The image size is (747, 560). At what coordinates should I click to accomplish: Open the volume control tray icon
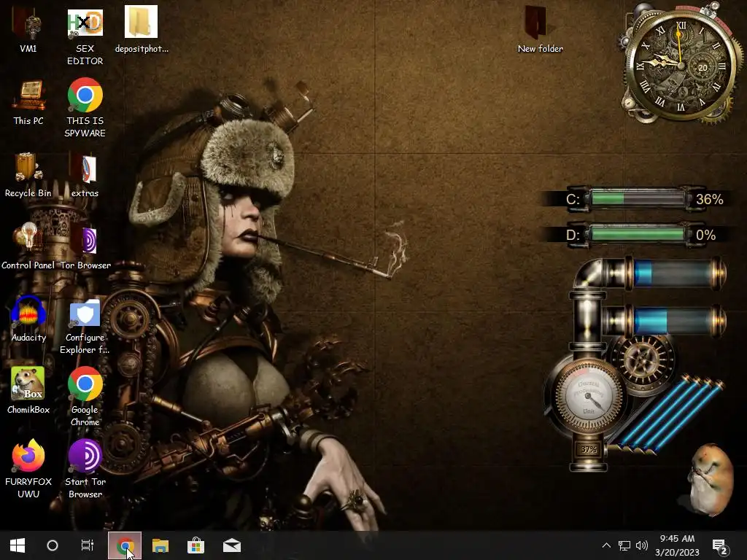[x=642, y=545]
